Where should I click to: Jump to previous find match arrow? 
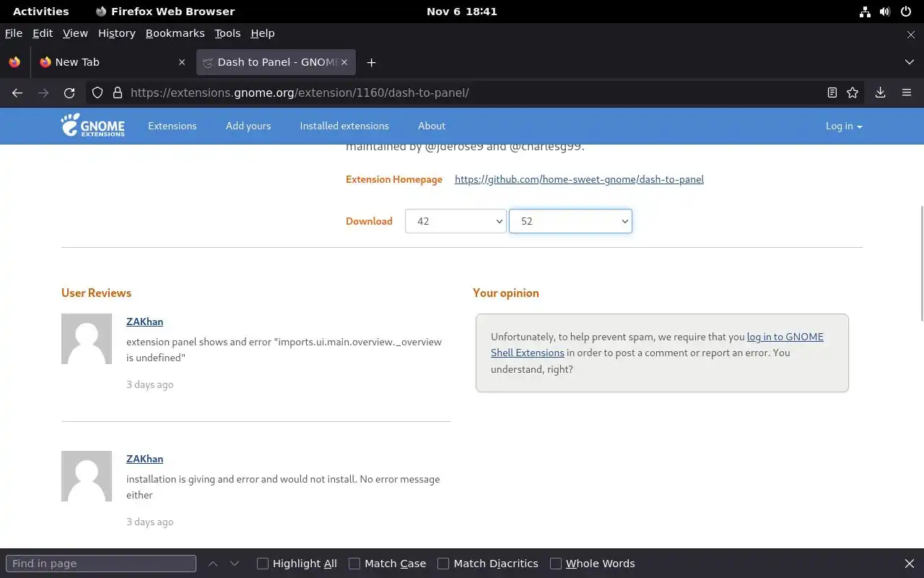coord(213,564)
